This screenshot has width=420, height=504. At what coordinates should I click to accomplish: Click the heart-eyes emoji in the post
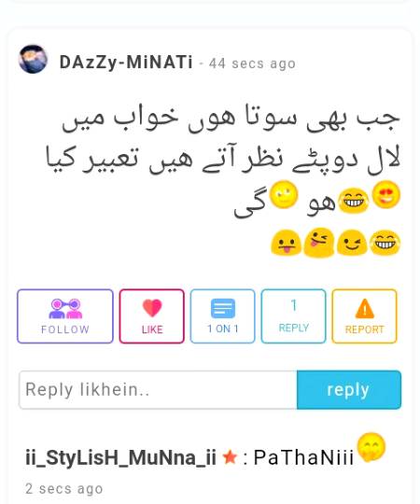click(x=386, y=194)
